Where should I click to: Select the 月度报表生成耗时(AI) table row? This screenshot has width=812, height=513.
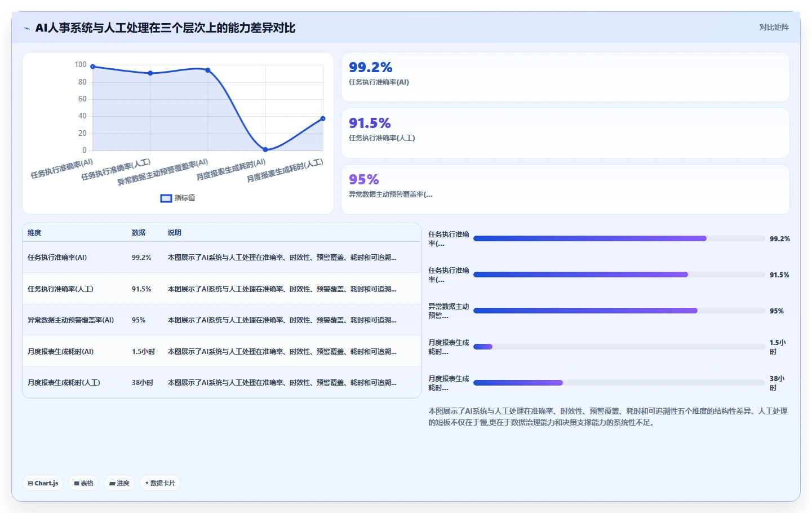222,351
